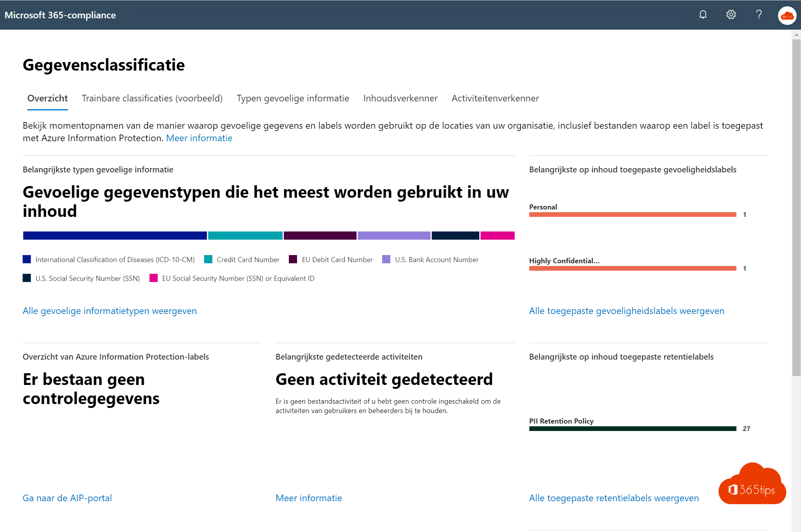Image resolution: width=801 pixels, height=532 pixels.
Task: Click the Meer informatie link in description
Action: point(199,138)
